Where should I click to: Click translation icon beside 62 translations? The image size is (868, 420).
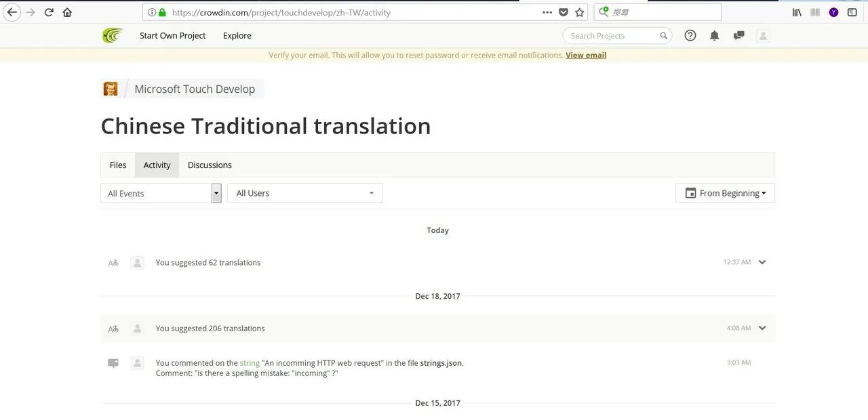pyautogui.click(x=113, y=263)
